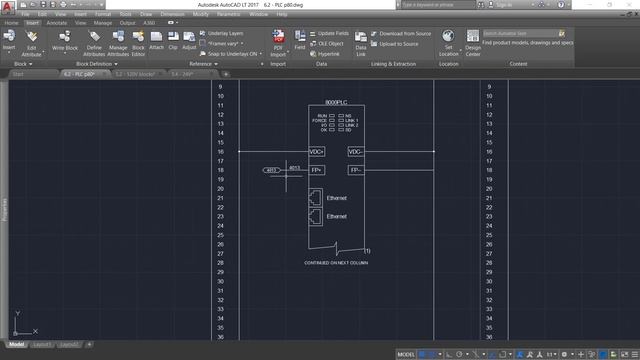This screenshot has height=360, width=640.
Task: Select the Adjust tool
Action: coord(189,40)
